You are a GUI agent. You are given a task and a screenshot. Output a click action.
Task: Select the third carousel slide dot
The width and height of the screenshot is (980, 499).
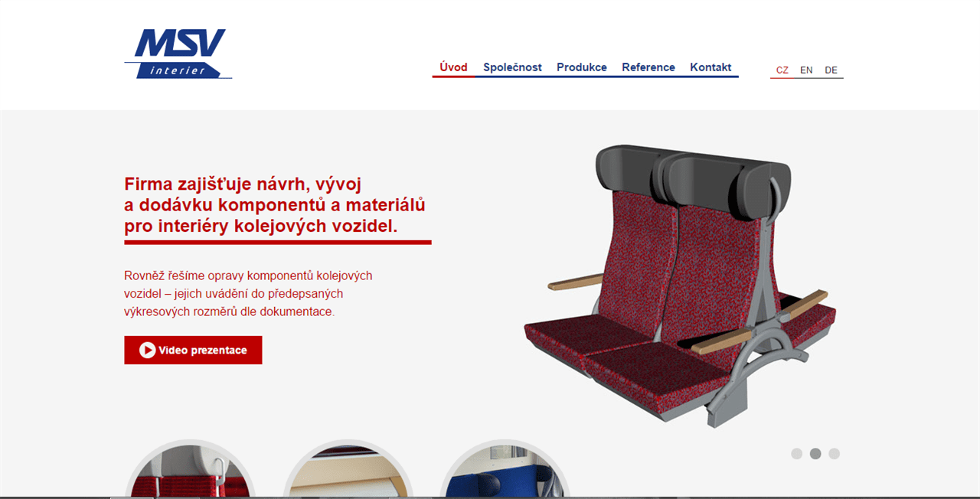click(835, 454)
